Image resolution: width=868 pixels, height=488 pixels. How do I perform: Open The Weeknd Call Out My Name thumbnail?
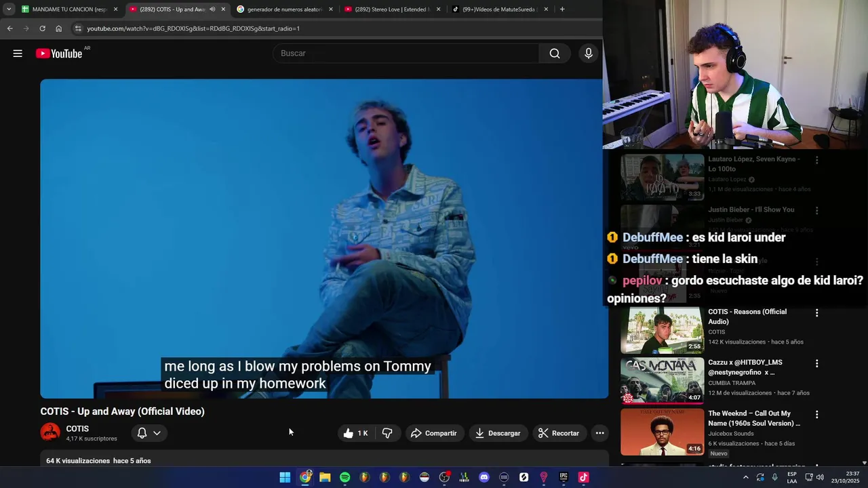coord(663,432)
